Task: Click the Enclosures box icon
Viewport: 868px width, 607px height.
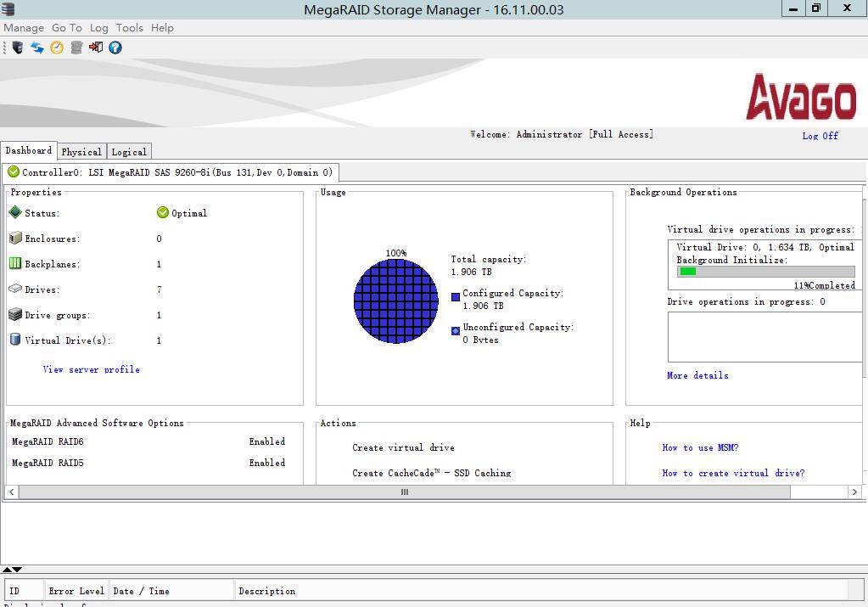Action: [x=15, y=239]
